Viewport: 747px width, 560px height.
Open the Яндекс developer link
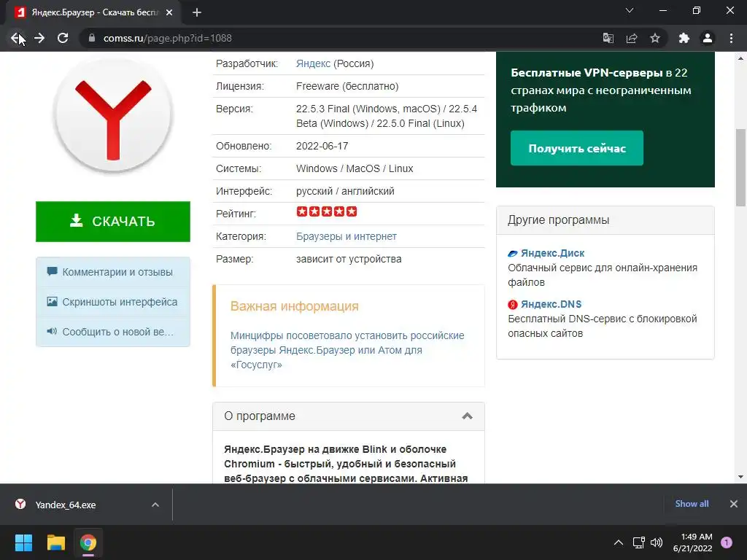(313, 63)
